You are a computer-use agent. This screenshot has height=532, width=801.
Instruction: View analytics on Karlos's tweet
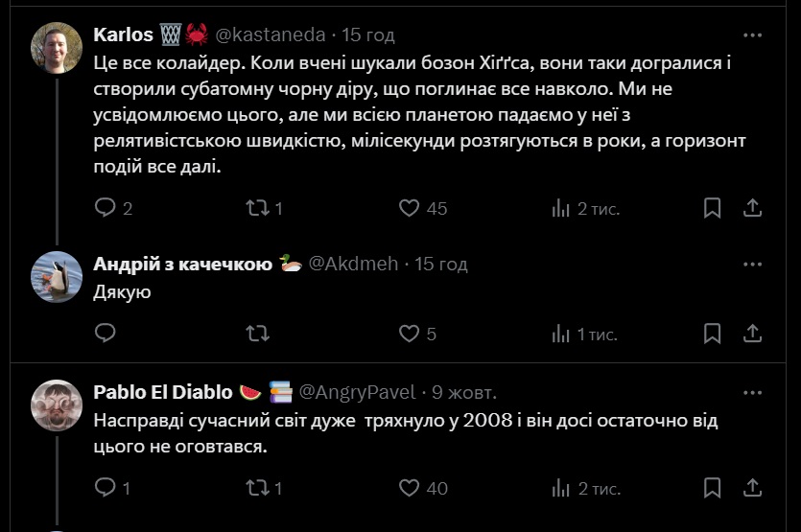coord(562,208)
